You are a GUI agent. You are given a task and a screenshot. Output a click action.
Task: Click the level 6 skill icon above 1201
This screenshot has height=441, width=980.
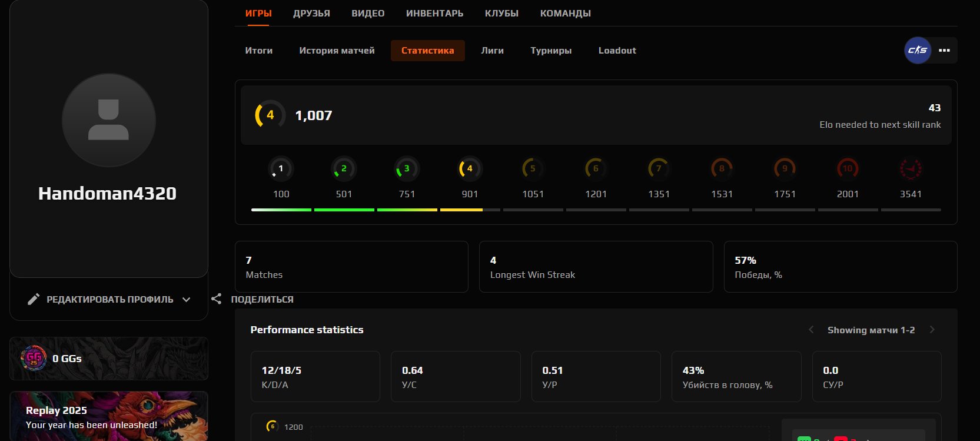(596, 169)
